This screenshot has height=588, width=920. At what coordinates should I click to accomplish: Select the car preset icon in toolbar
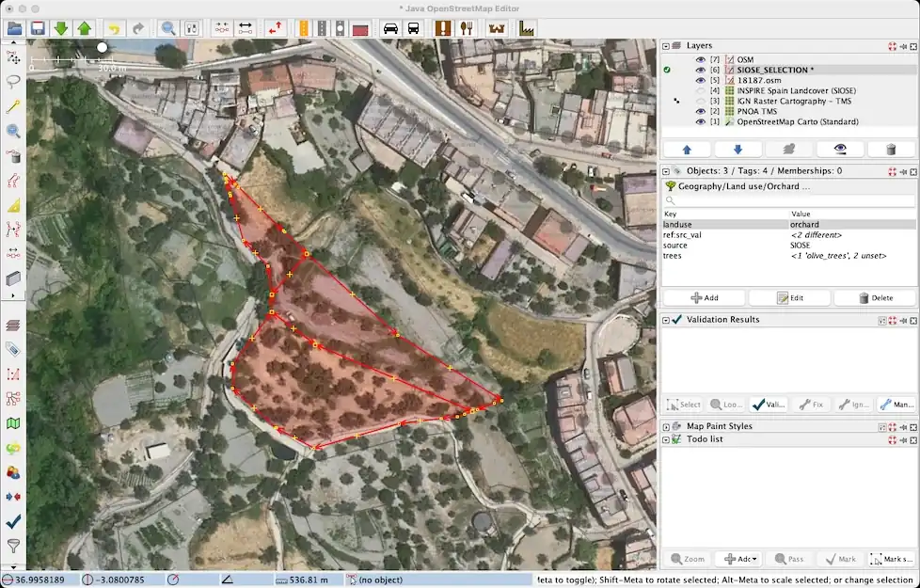click(x=389, y=28)
